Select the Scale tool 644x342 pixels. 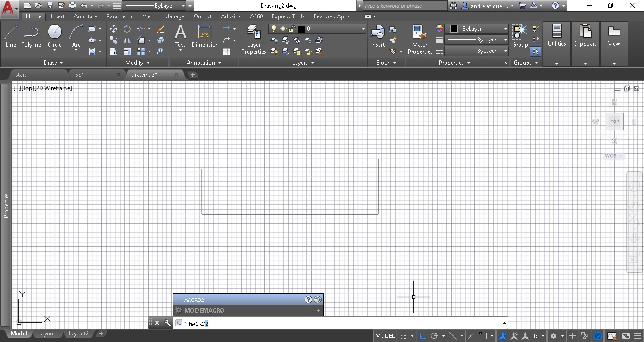coord(127,51)
